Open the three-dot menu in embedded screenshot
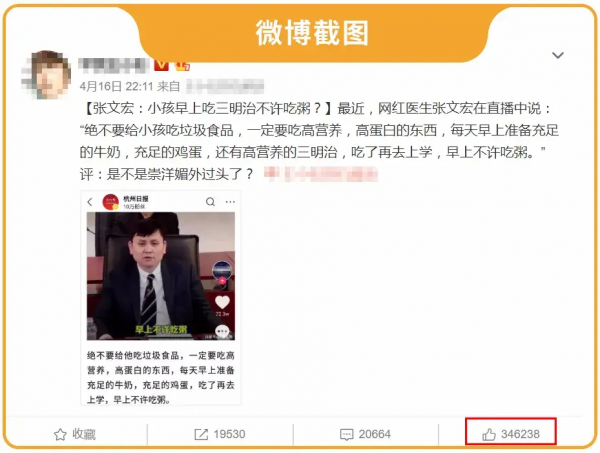 [x=230, y=202]
